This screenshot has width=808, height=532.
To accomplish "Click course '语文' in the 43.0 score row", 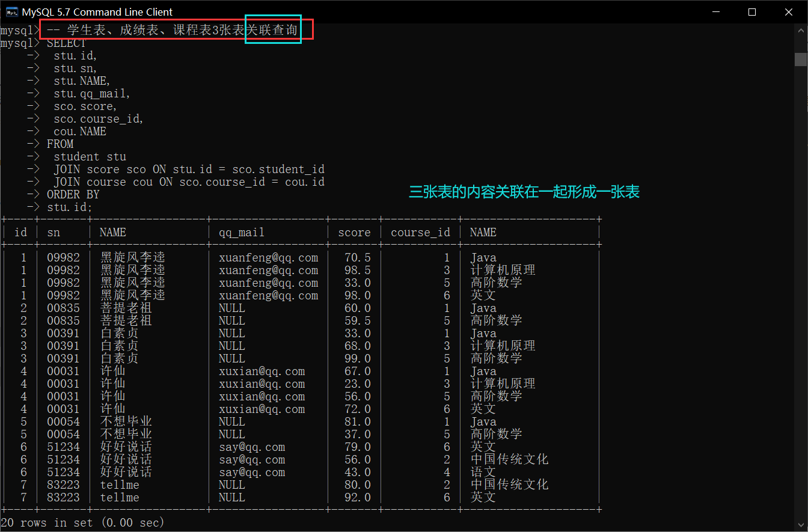I will coord(483,472).
